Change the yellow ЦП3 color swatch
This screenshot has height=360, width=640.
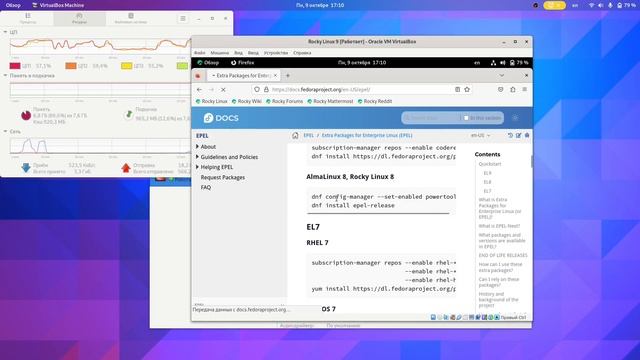(x=127, y=66)
